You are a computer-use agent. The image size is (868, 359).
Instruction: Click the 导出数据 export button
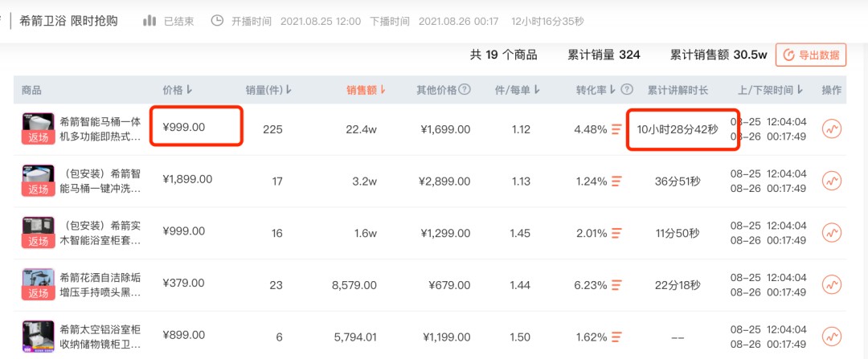(811, 55)
